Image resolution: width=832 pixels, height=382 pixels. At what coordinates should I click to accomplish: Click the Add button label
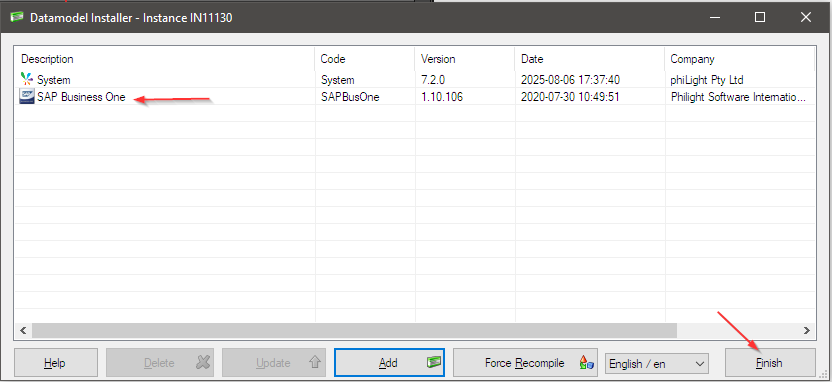coord(388,363)
